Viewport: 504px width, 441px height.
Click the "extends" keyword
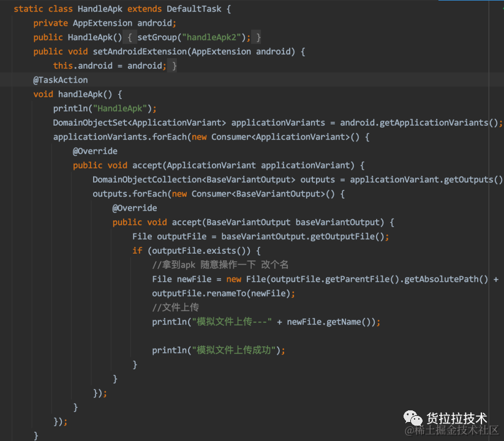pyautogui.click(x=145, y=9)
